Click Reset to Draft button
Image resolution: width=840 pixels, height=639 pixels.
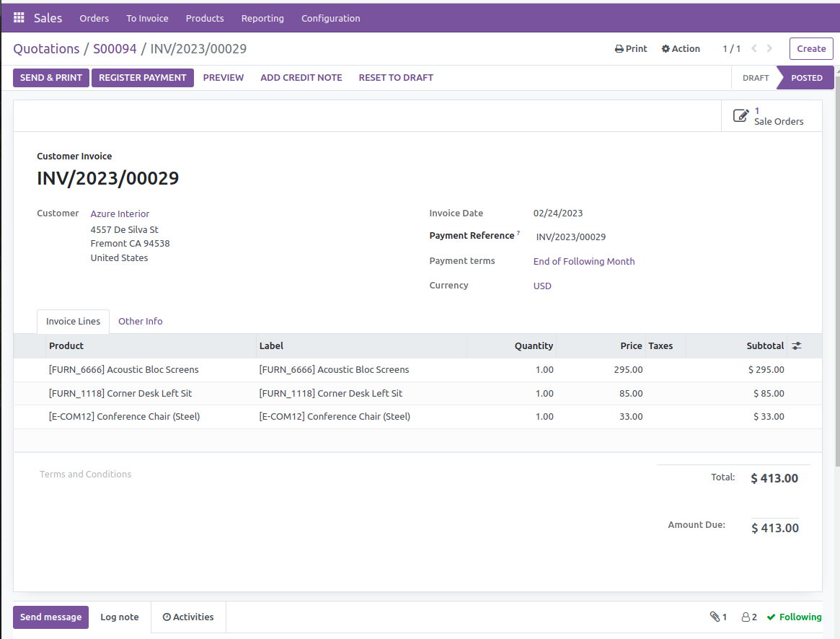coord(396,78)
